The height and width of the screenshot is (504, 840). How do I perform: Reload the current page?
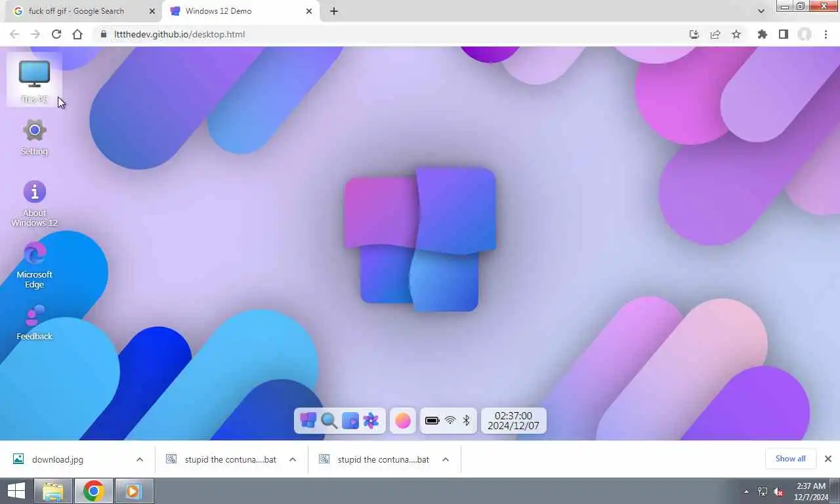56,34
